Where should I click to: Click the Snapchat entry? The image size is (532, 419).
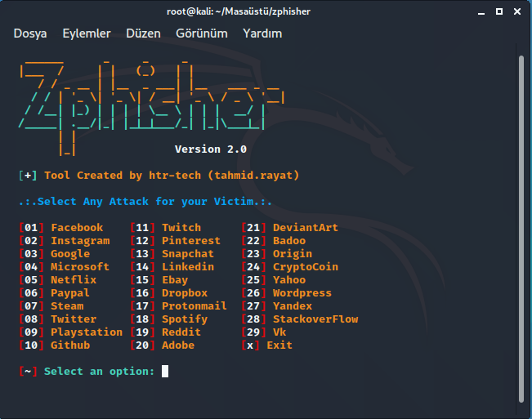188,254
